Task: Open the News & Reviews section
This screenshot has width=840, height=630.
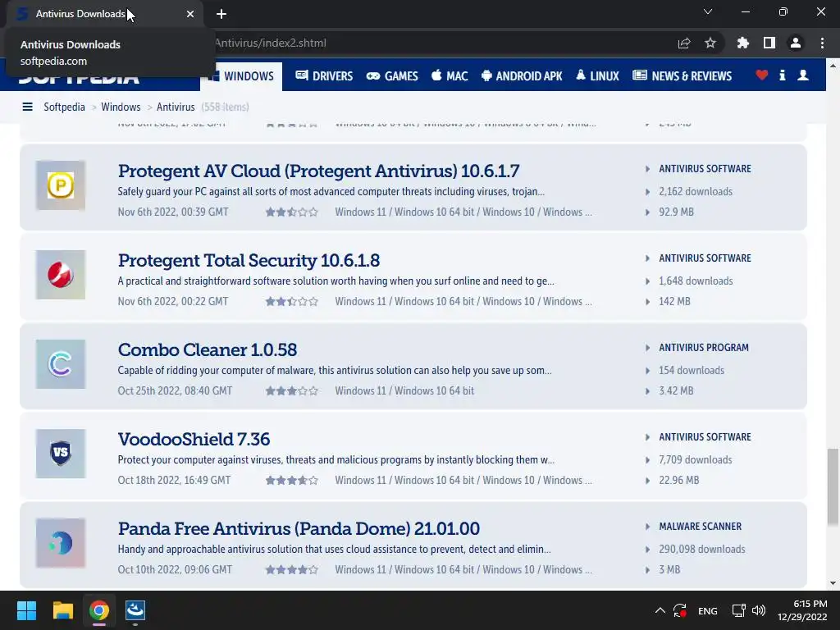Action: coord(682,76)
